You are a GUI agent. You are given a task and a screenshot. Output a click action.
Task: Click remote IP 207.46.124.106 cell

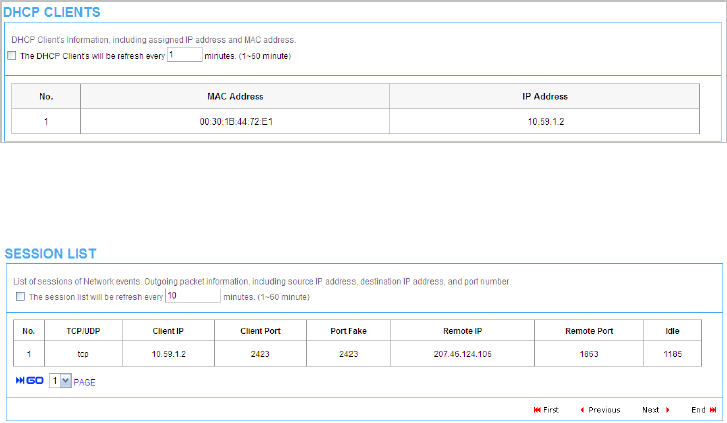(x=462, y=354)
